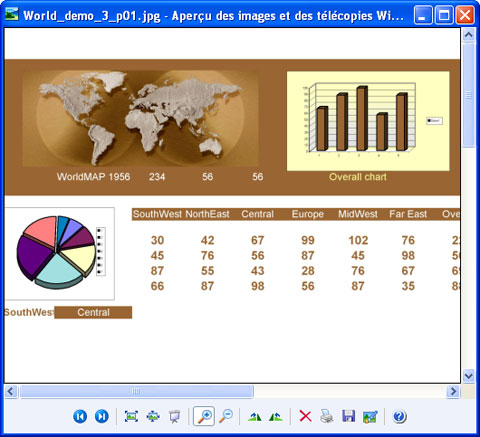Print the current image
The image size is (480, 437).
pyautogui.click(x=327, y=416)
